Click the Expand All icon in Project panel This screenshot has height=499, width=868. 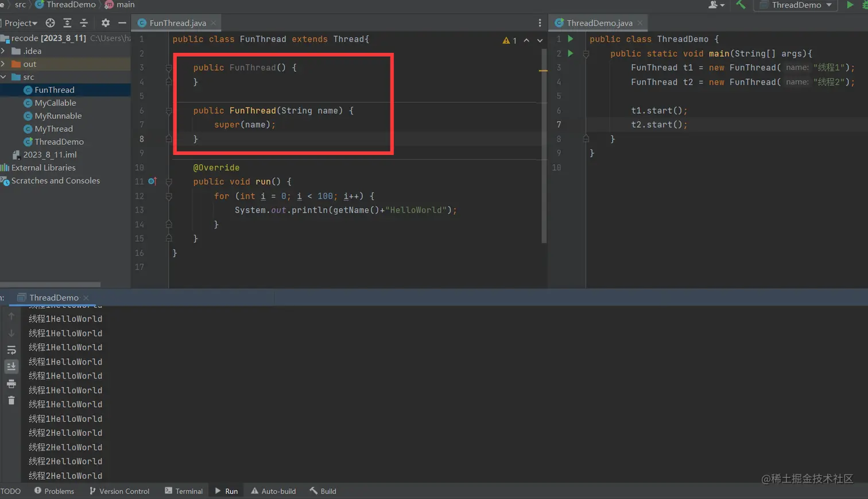point(67,23)
